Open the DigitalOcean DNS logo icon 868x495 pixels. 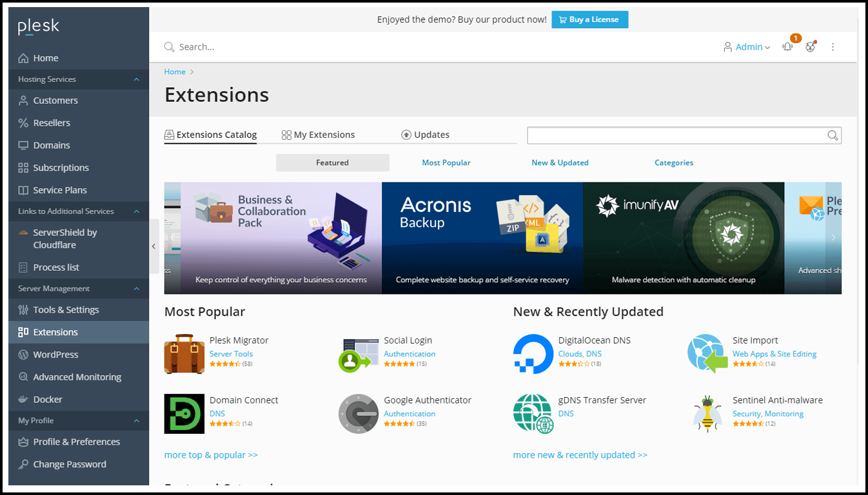click(x=533, y=354)
